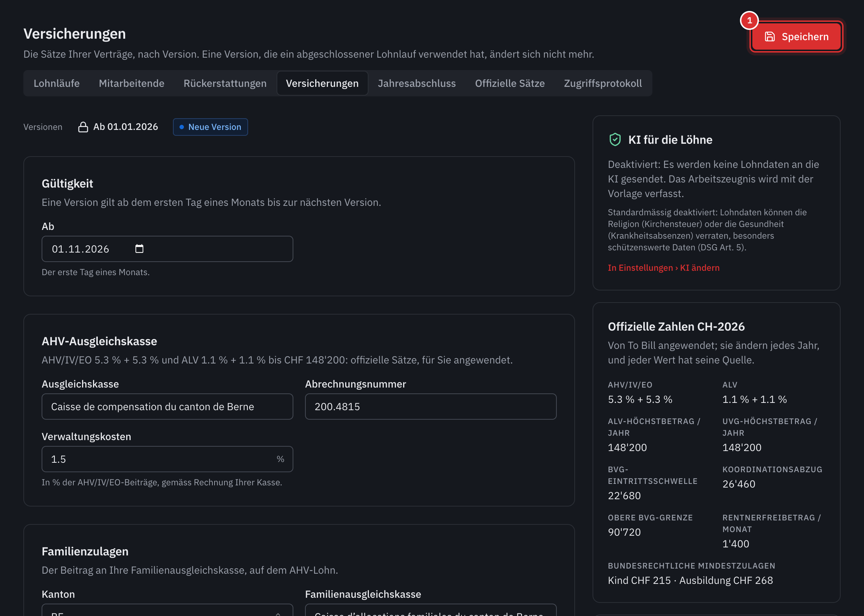Click the Speichern save button
864x616 pixels.
click(x=796, y=36)
